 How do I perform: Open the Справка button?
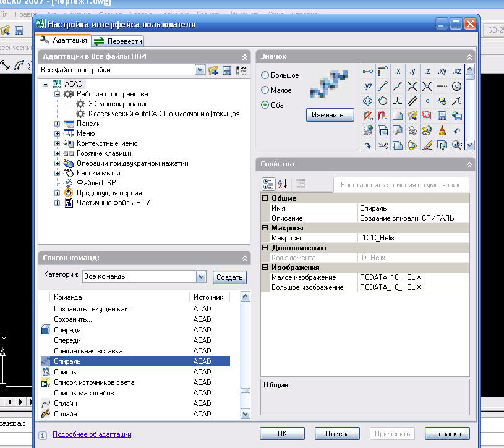(447, 434)
